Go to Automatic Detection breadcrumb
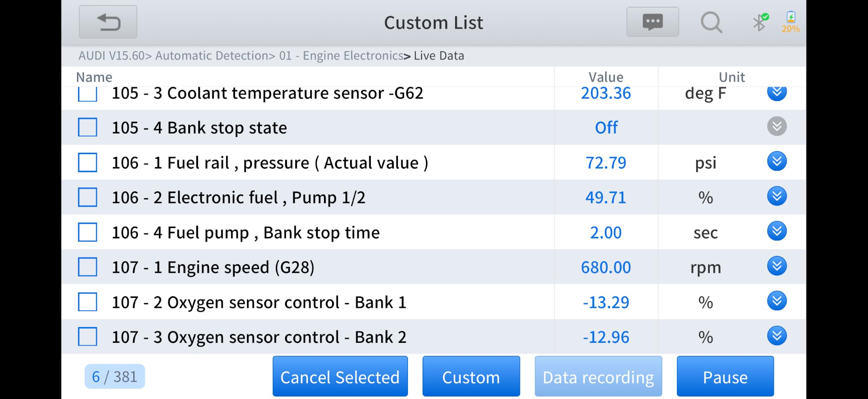 pos(212,56)
